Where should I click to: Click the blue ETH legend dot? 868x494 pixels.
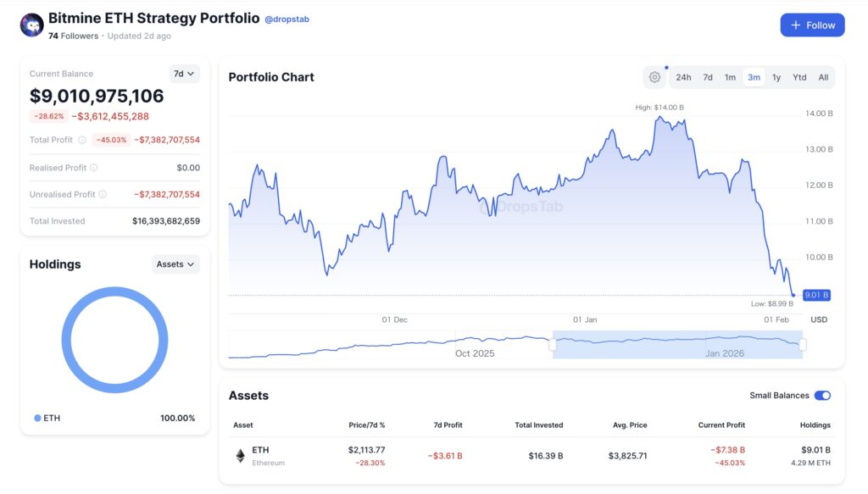(x=37, y=418)
